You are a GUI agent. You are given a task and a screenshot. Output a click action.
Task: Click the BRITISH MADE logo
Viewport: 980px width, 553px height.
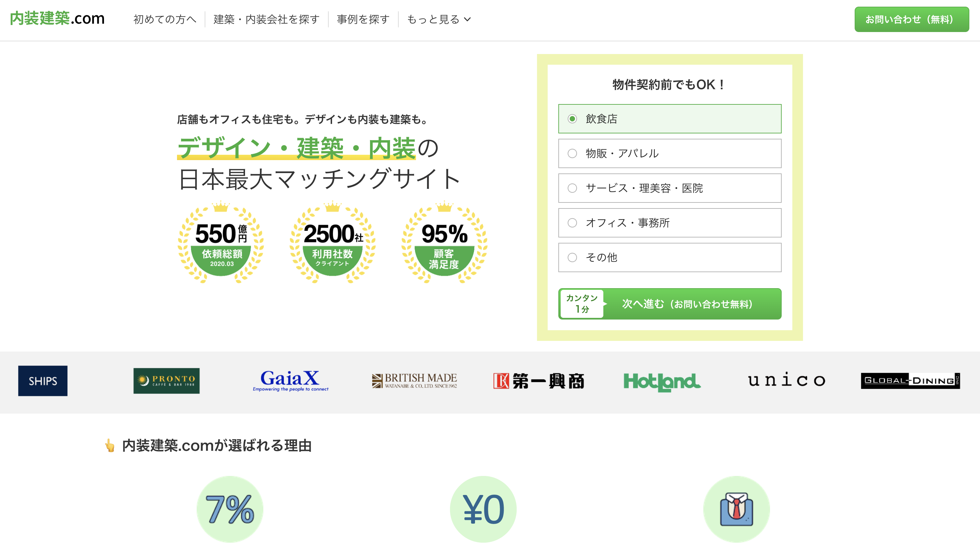(x=414, y=381)
